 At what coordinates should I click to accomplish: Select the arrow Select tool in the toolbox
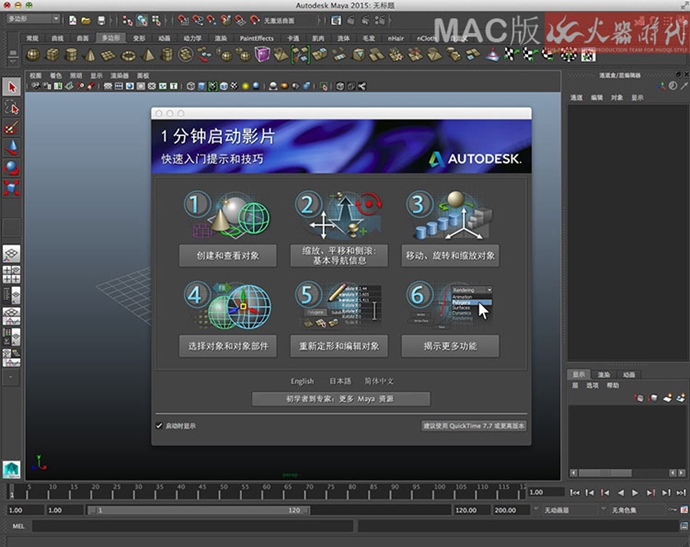(12, 87)
